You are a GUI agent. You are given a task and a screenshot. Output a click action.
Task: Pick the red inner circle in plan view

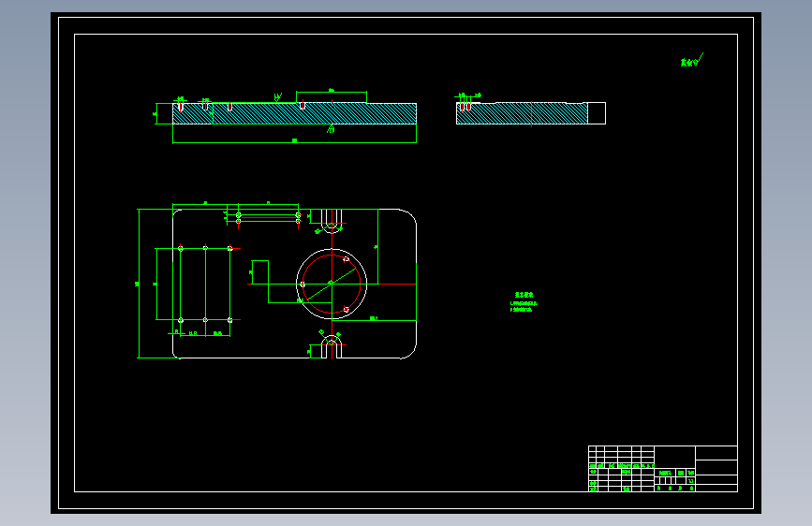pyautogui.click(x=332, y=285)
